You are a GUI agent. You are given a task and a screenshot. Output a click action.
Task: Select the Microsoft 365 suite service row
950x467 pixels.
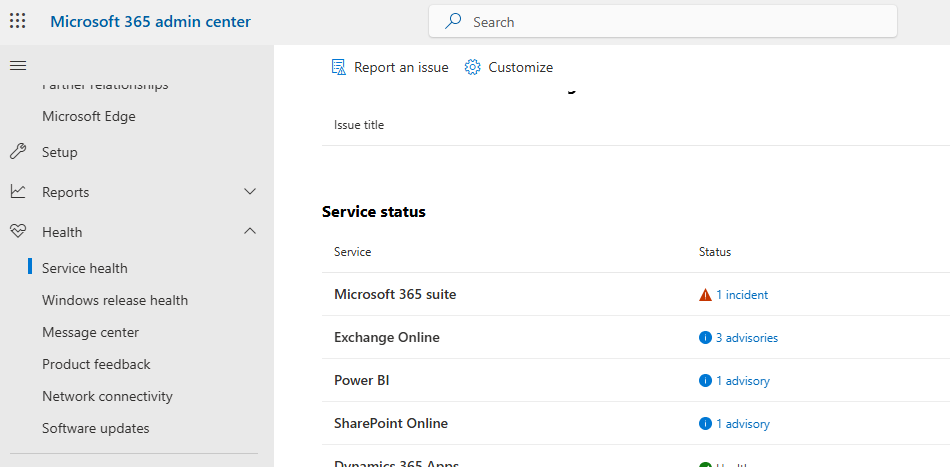pyautogui.click(x=636, y=294)
